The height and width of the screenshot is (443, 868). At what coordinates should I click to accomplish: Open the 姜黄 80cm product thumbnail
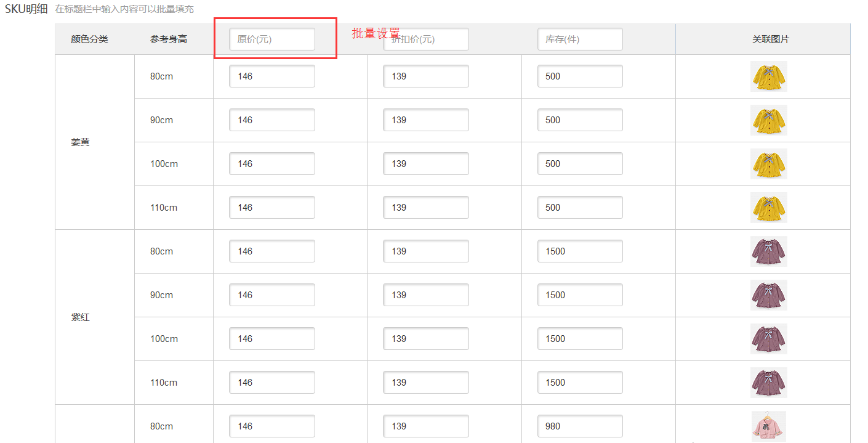[x=768, y=76]
